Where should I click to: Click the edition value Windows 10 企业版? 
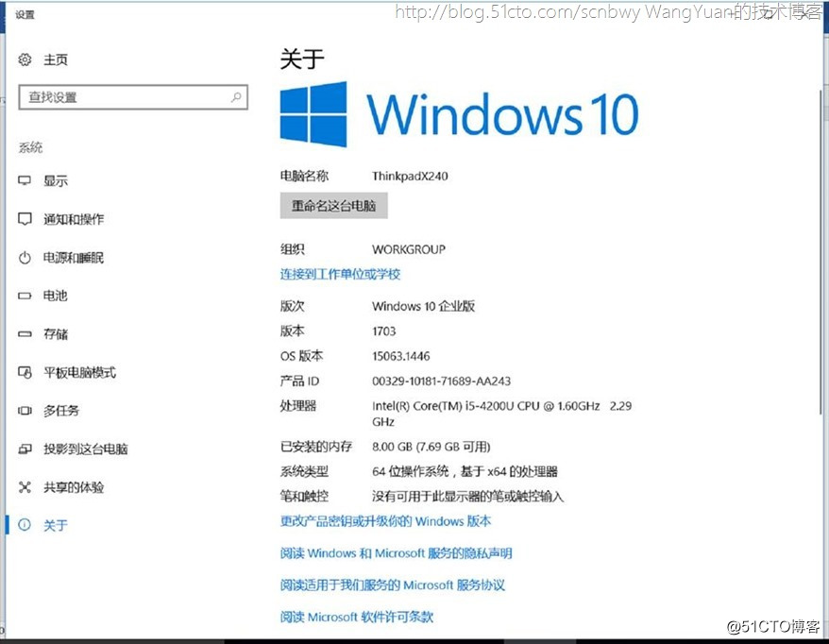click(424, 306)
